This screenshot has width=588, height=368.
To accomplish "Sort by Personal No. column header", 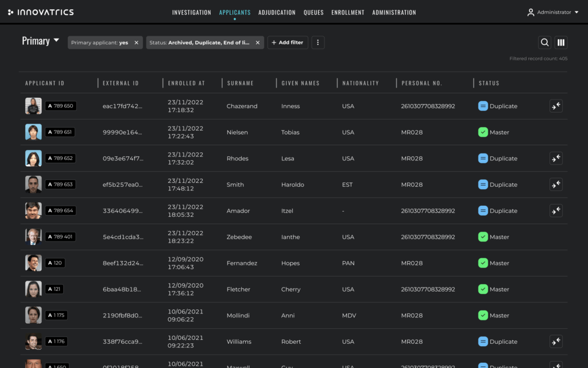I will pyautogui.click(x=421, y=83).
